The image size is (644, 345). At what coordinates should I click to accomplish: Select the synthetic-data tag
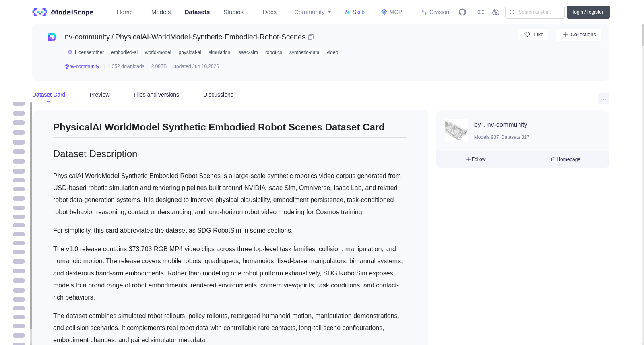304,52
